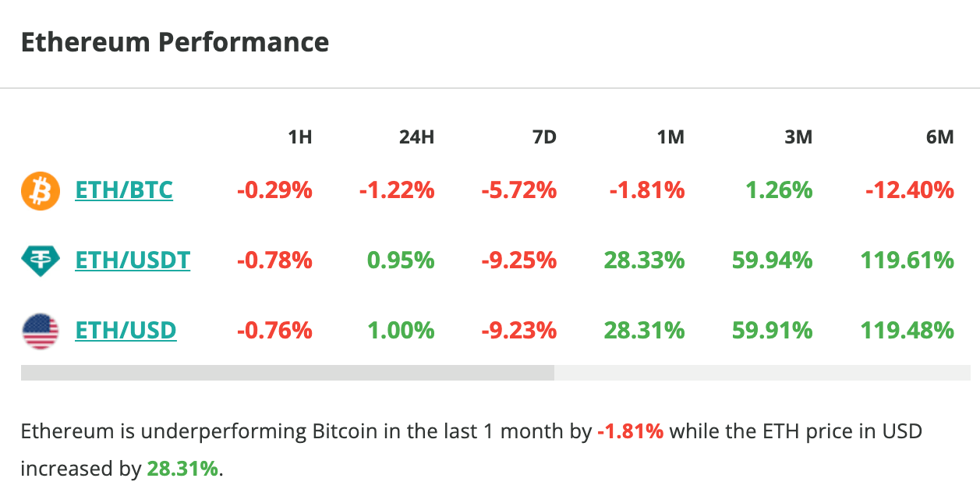Click the US flag icon
The height and width of the screenshot is (503, 980).
click(x=40, y=331)
